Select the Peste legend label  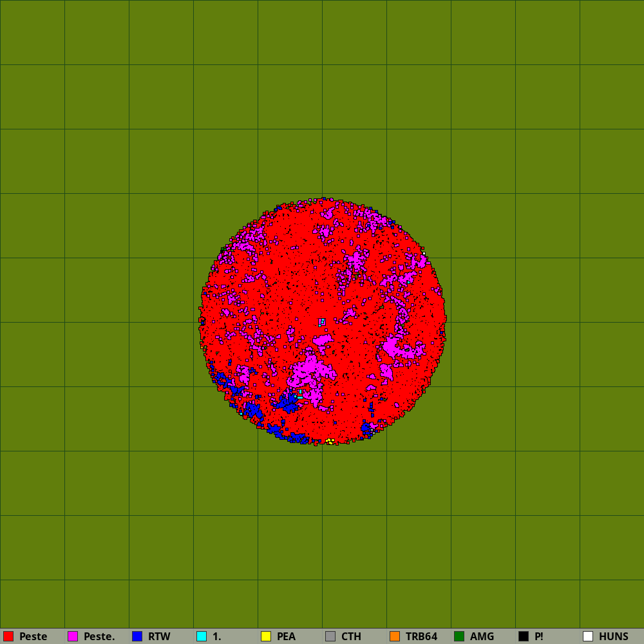pyautogui.click(x=33, y=636)
